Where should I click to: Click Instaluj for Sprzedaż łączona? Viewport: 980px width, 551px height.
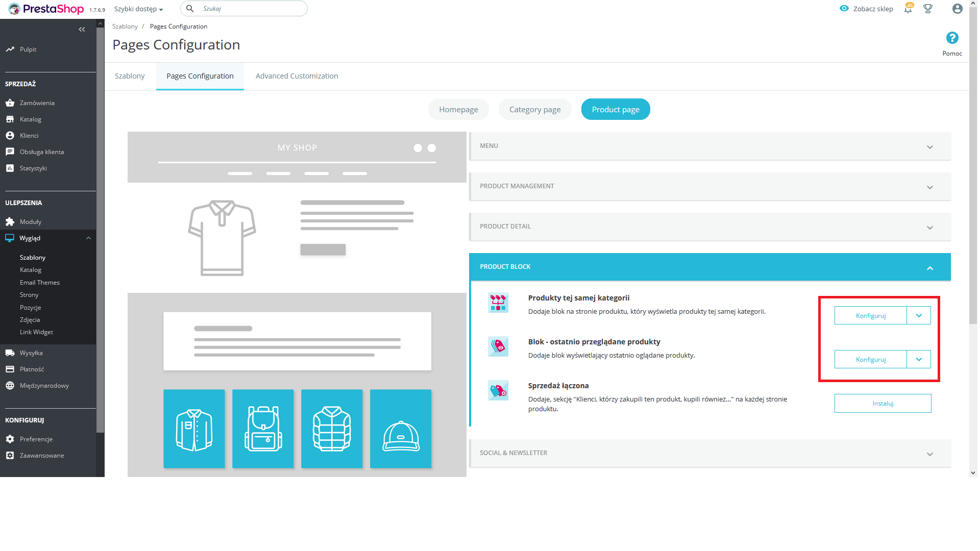coord(883,404)
